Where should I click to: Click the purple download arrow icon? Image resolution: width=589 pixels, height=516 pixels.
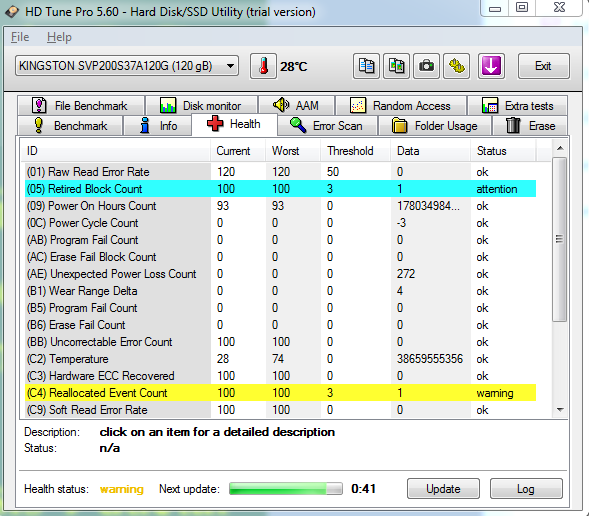[x=491, y=66]
